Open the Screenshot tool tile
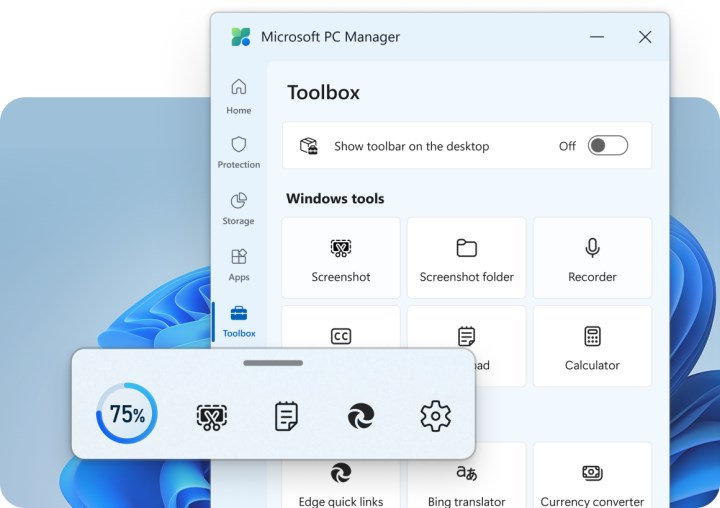Image resolution: width=720 pixels, height=508 pixels. 341,258
